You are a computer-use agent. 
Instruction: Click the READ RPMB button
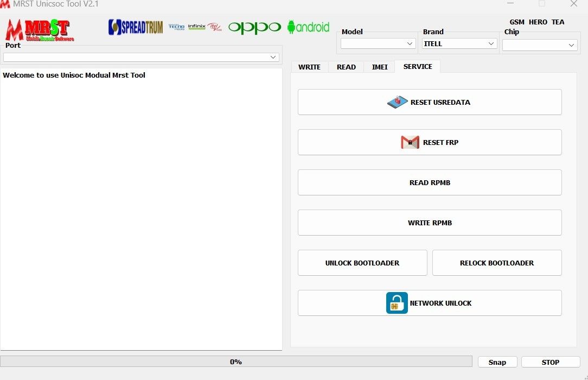point(430,182)
